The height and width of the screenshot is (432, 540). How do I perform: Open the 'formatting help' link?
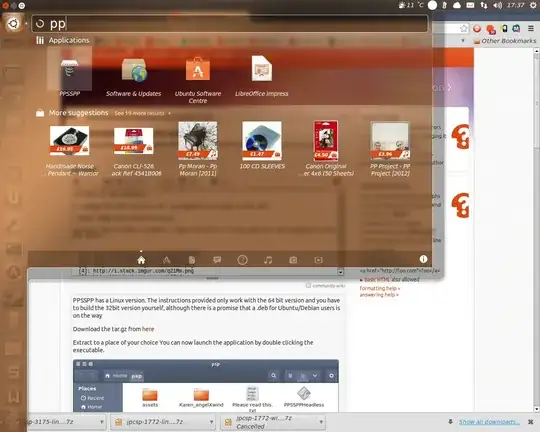(380, 288)
